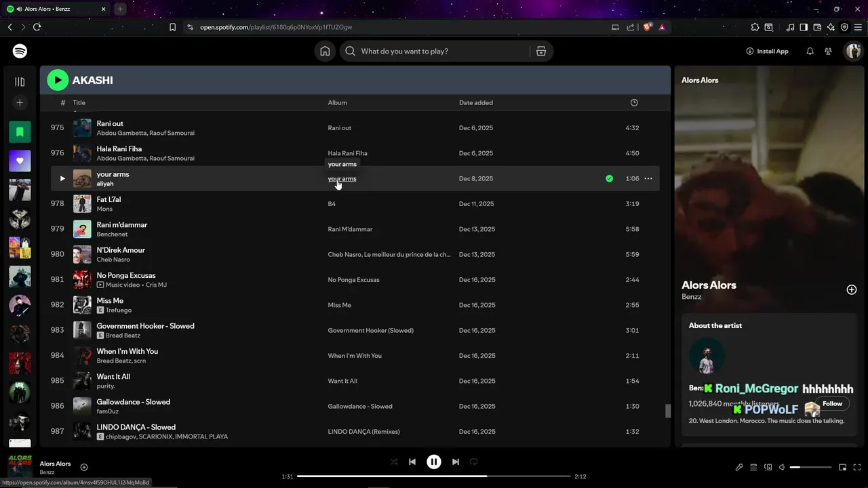Click the Alors Alors cover in bottom bar
Viewport: 868px width, 488px height.
pyautogui.click(x=20, y=468)
